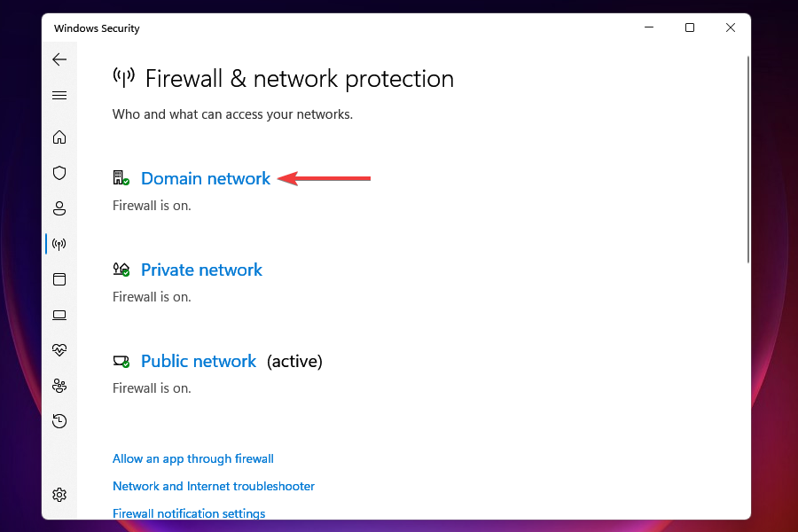The height and width of the screenshot is (532, 798).
Task: Open Private network settings
Action: click(201, 270)
